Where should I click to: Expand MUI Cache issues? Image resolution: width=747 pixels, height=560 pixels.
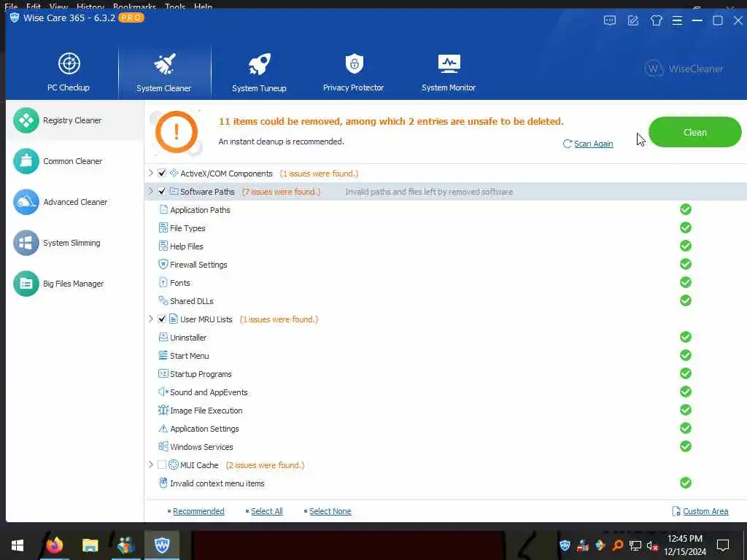[x=151, y=464]
